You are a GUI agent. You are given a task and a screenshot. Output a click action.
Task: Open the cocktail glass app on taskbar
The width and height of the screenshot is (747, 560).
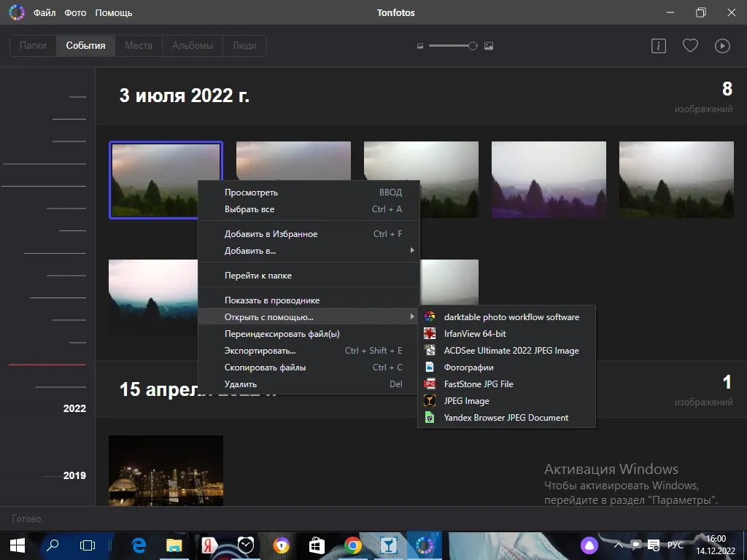tap(388, 545)
